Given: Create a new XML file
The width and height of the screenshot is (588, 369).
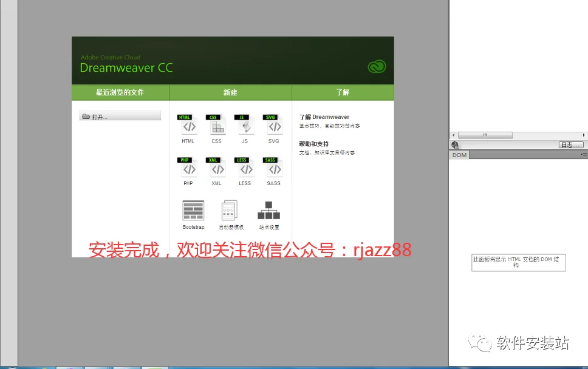Looking at the screenshot, I should click(216, 171).
